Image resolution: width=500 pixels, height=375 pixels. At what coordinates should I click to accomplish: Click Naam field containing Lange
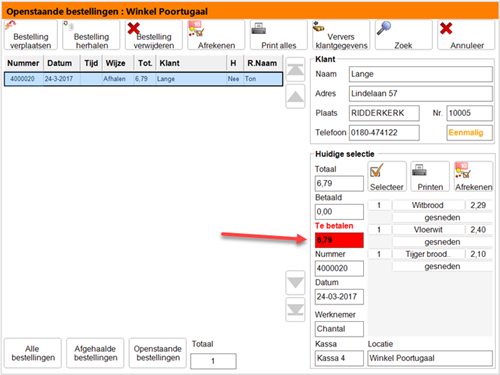click(421, 74)
